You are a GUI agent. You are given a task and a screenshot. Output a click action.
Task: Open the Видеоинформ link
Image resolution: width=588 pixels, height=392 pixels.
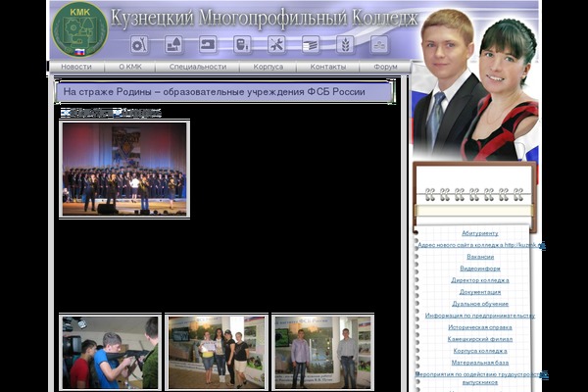click(x=480, y=269)
